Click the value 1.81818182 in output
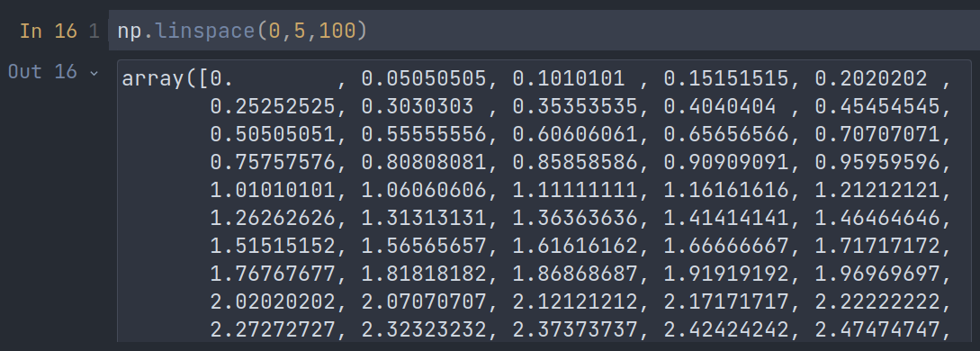Viewport: 980px width, 351px height. [x=424, y=274]
